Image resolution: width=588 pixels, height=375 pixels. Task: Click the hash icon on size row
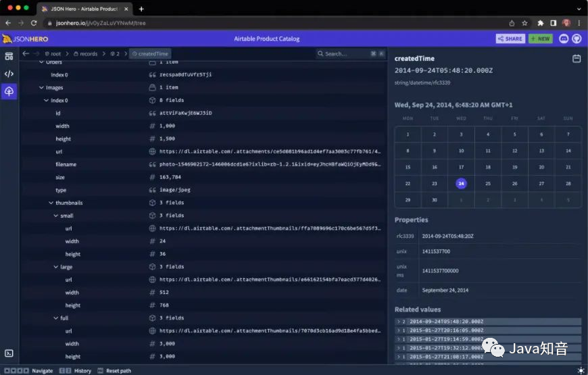(152, 177)
